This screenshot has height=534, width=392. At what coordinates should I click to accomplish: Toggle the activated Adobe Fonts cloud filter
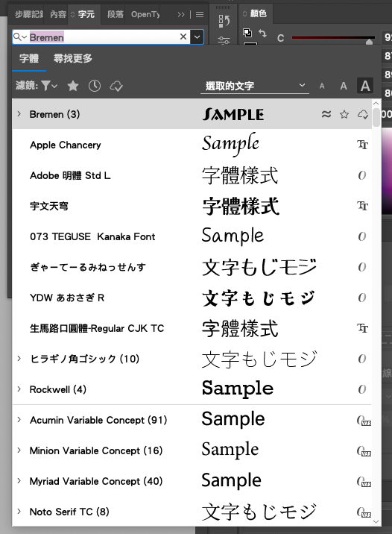[x=116, y=86]
